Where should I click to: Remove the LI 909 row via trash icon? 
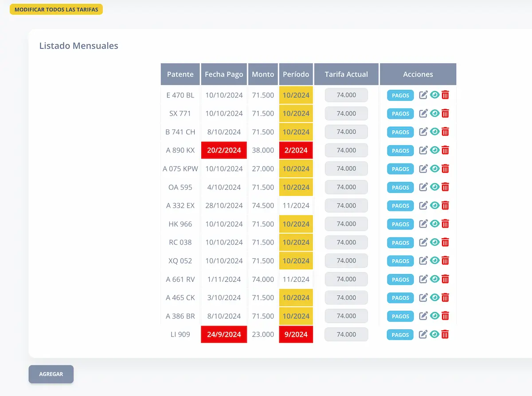coord(445,334)
